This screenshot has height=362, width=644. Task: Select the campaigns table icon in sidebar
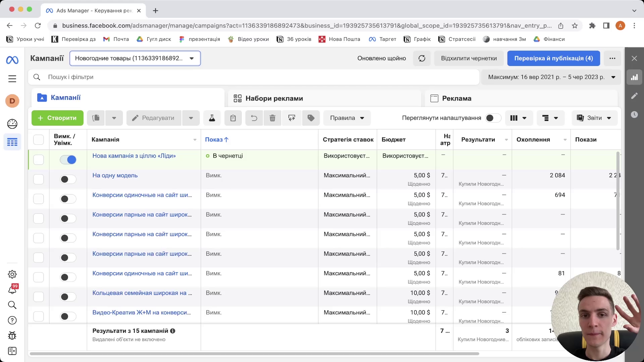coord(12,142)
